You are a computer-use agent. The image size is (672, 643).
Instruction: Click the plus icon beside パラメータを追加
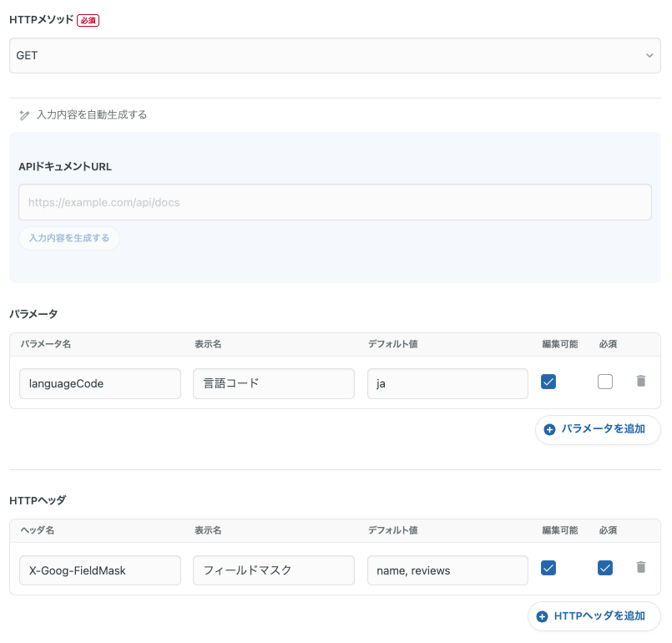click(549, 429)
